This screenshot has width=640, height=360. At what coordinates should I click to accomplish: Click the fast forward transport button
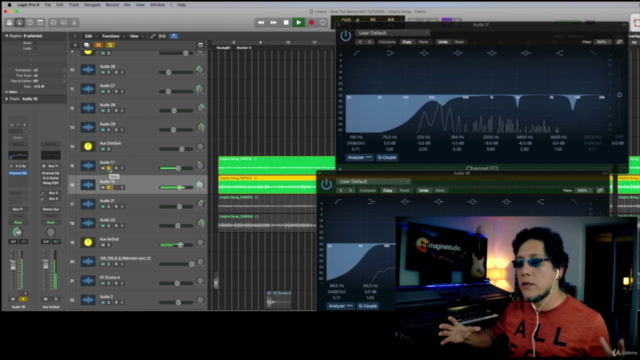(x=273, y=22)
